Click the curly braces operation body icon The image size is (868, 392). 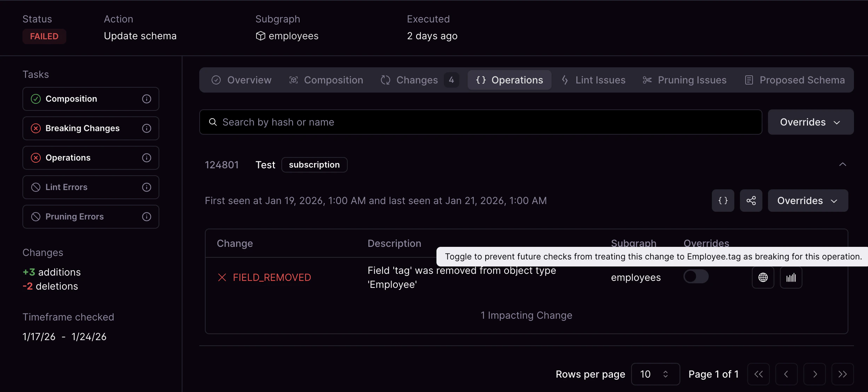point(723,201)
